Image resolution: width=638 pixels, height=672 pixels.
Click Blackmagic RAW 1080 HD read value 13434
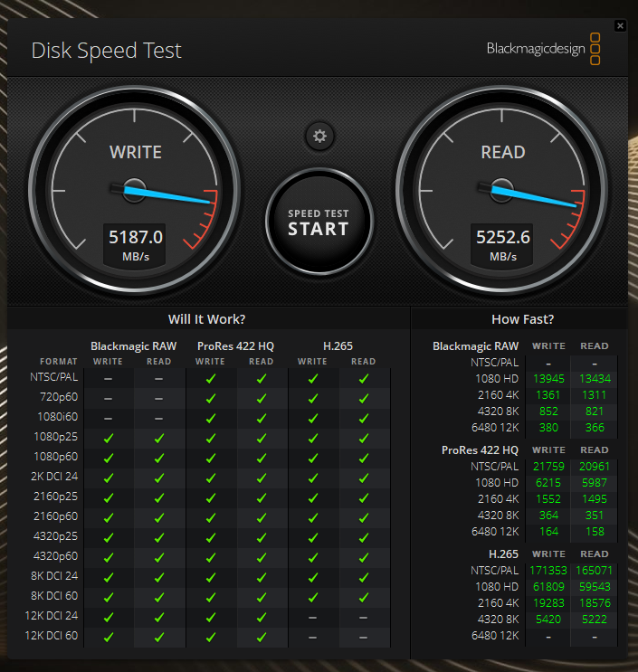(x=595, y=379)
